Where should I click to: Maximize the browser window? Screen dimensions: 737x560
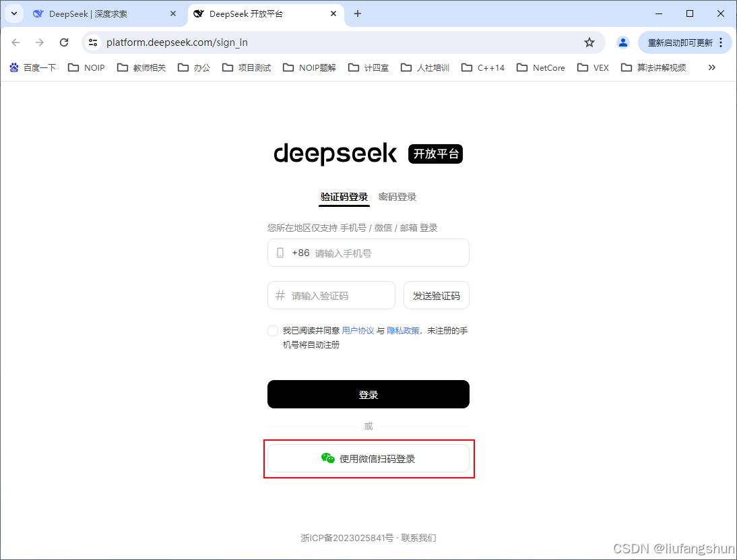tap(690, 13)
